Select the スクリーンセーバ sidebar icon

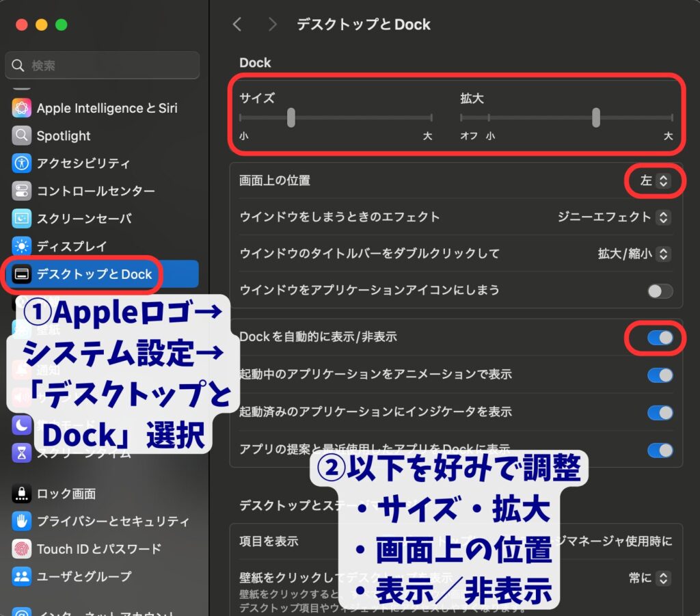(21, 219)
